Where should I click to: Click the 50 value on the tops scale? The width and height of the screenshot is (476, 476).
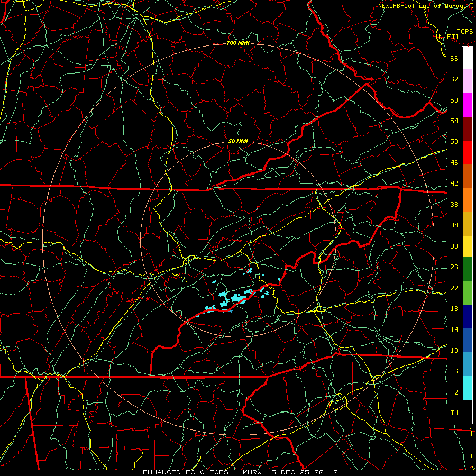click(454, 142)
